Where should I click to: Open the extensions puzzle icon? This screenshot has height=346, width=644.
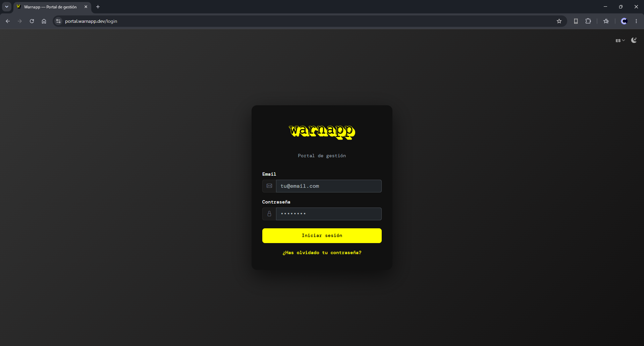(588, 21)
